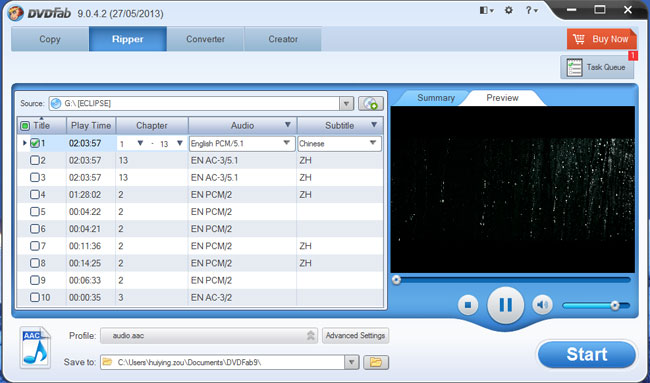Viewport: 650px width, 383px height.
Task: Click play time 00:04:22 cell
Action: [x=85, y=212]
